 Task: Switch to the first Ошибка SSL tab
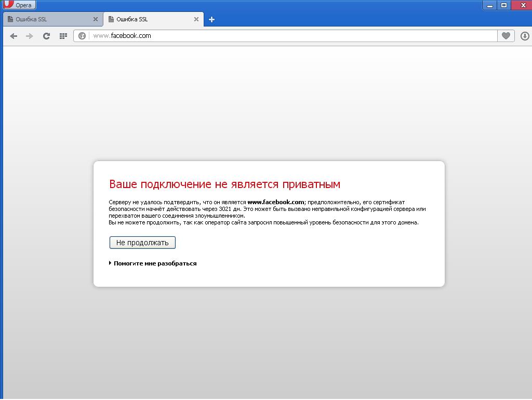tap(52, 19)
